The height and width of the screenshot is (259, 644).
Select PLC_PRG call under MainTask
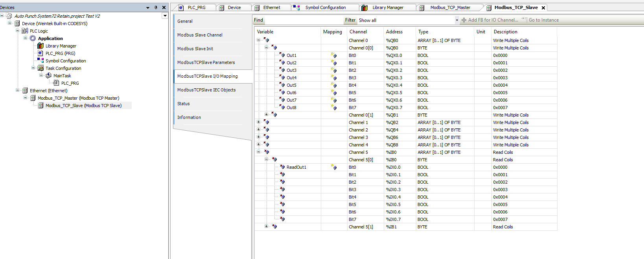coord(70,83)
